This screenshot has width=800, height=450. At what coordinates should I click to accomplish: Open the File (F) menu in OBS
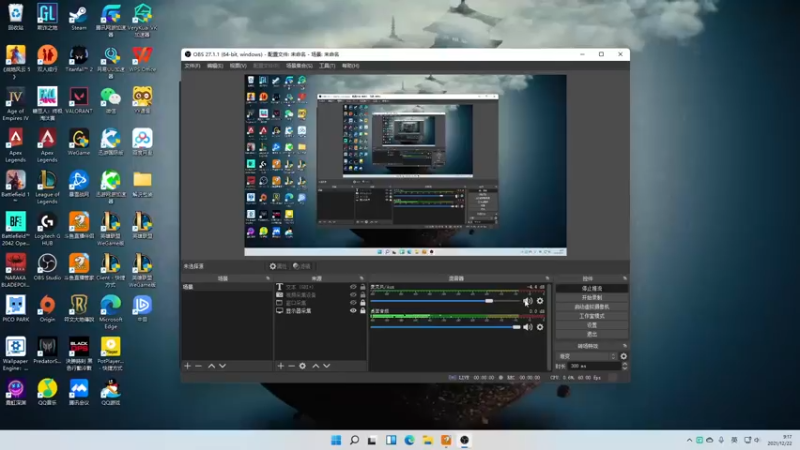(192, 66)
